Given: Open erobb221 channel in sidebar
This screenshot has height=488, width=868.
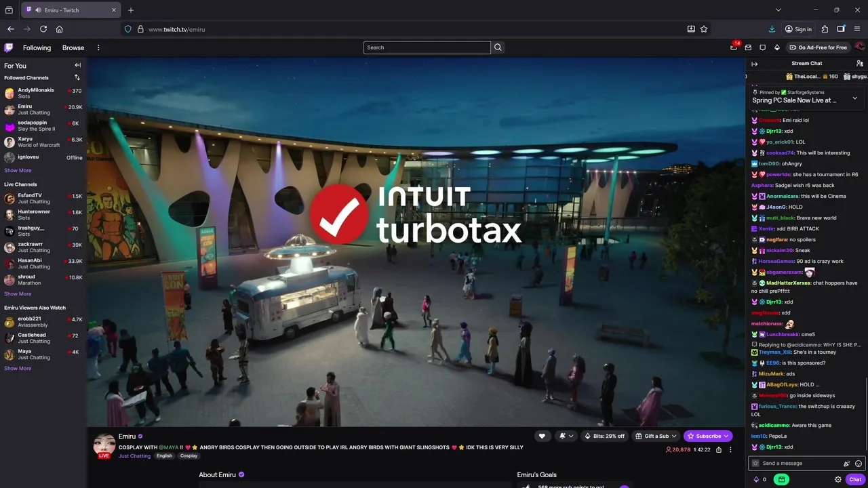Looking at the screenshot, I should click(43, 322).
